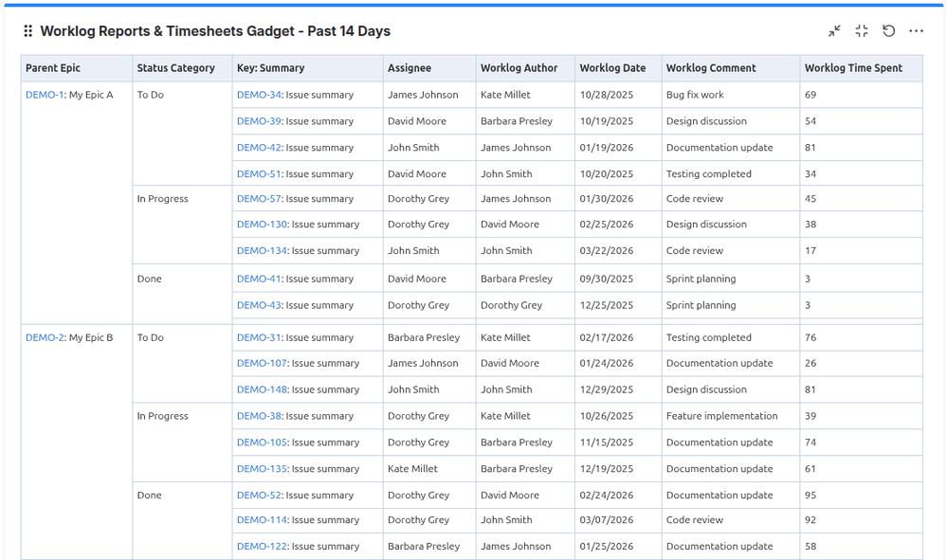The width and height of the screenshot is (947, 560).
Task: Refresh the Worklog Reports gadget
Action: 888,30
